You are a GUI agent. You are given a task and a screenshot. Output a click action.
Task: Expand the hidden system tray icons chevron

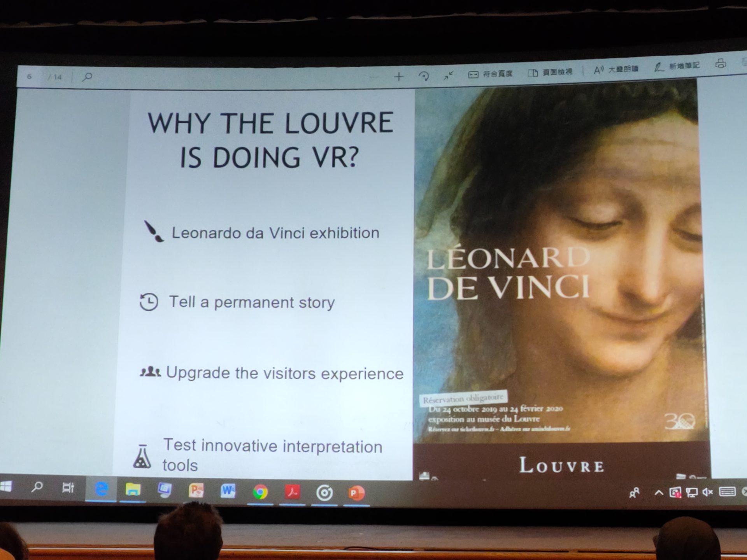(658, 493)
